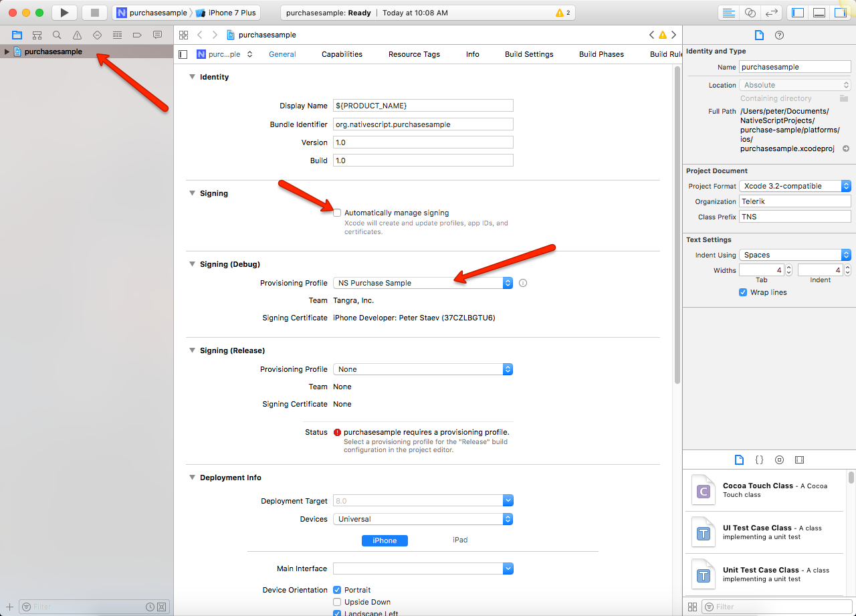
Task: Enable Automatically manage signing
Action: tap(337, 213)
